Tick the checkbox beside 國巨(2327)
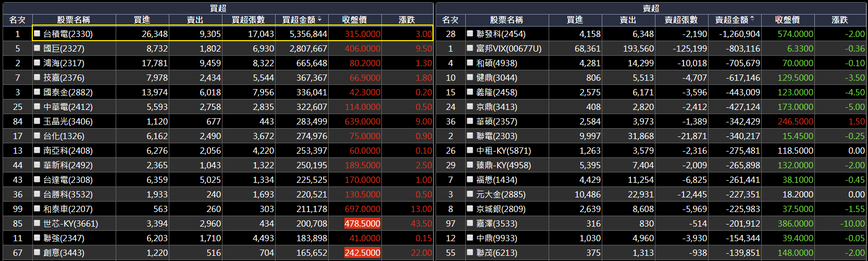 click(37, 48)
